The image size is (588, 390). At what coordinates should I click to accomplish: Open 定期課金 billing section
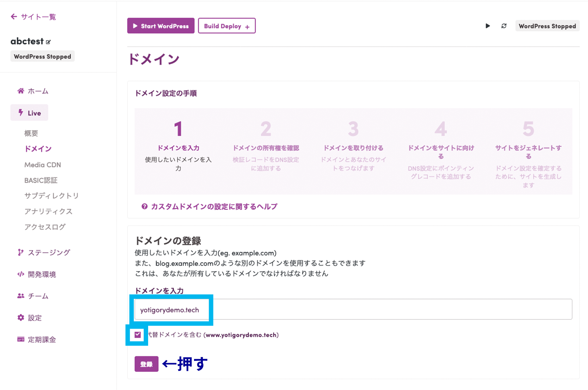[x=37, y=340]
